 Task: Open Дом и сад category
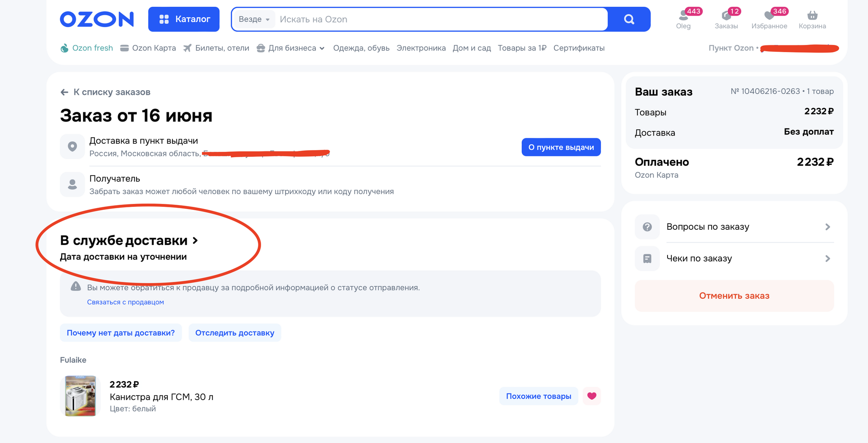coord(472,48)
